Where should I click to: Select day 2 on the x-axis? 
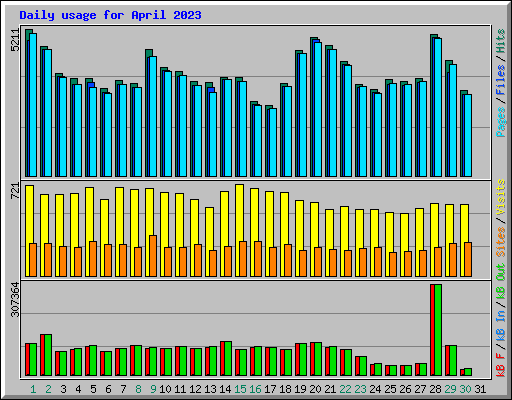(48, 389)
